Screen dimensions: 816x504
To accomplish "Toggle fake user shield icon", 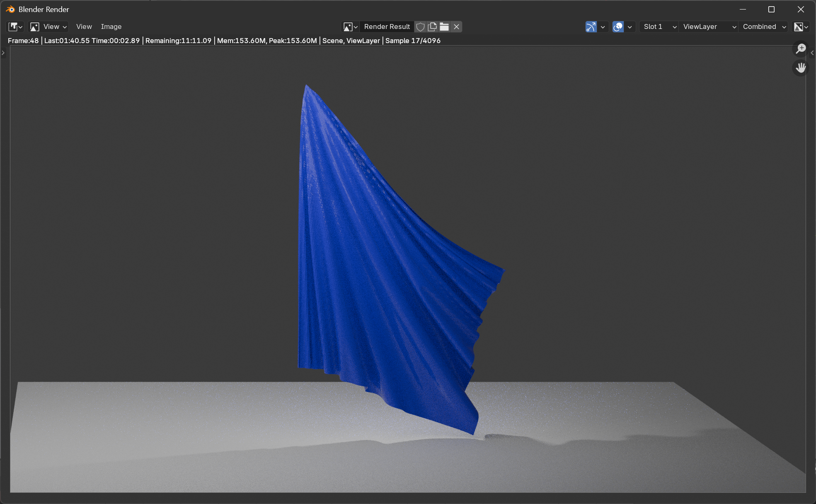I will coord(420,27).
